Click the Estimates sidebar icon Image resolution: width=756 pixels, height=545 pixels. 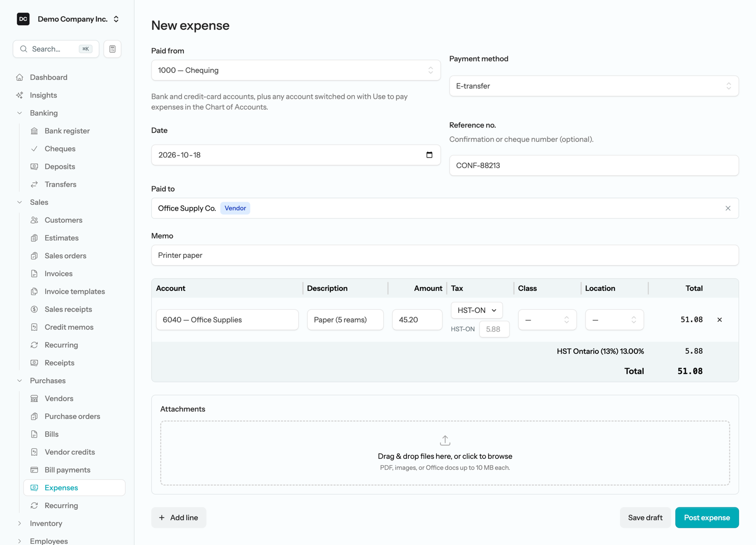click(x=34, y=238)
